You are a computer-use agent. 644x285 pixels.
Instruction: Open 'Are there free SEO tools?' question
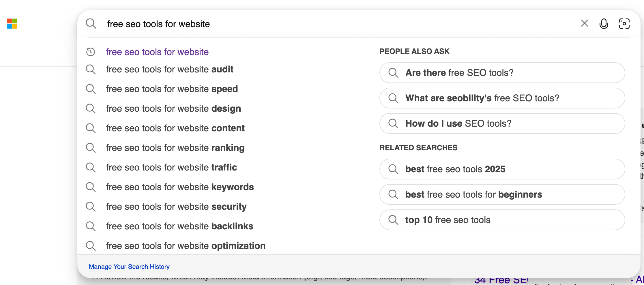tap(502, 73)
